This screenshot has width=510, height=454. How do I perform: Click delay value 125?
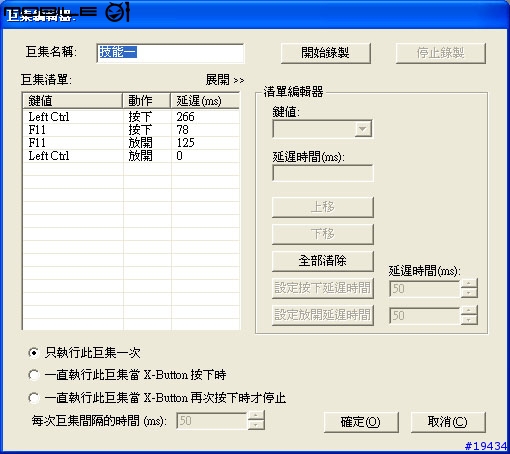coord(185,143)
